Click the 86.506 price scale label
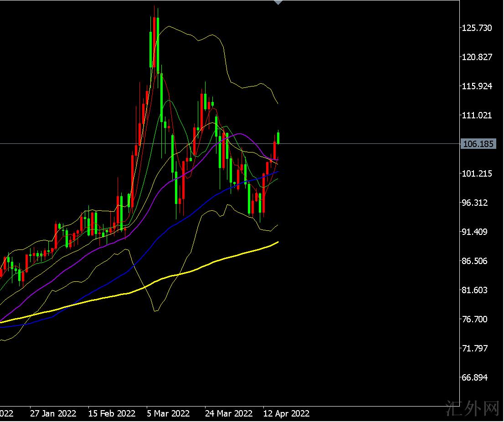This screenshot has width=504, height=422. point(477,261)
